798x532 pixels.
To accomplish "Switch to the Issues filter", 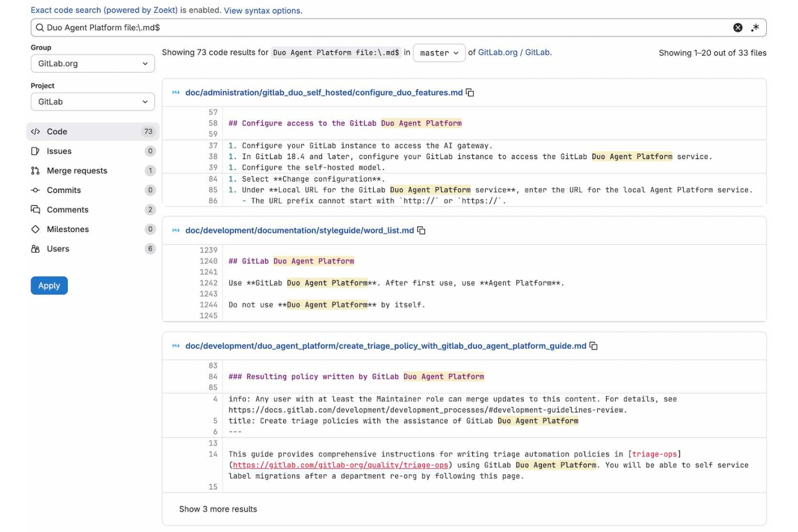I will [59, 151].
